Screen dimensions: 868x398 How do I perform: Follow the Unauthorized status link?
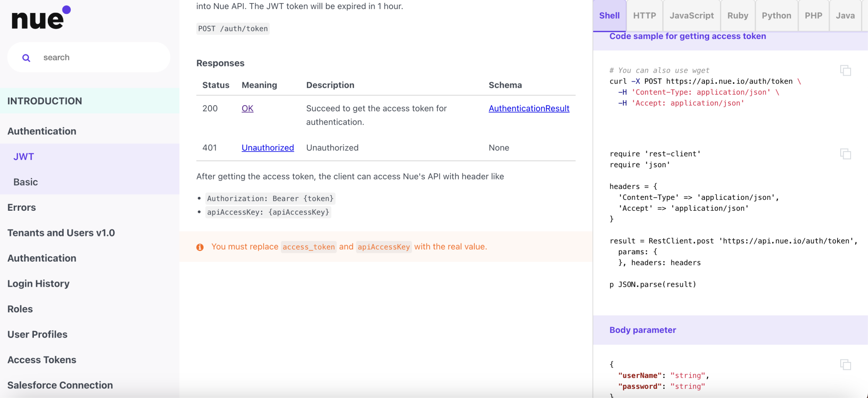click(x=267, y=148)
